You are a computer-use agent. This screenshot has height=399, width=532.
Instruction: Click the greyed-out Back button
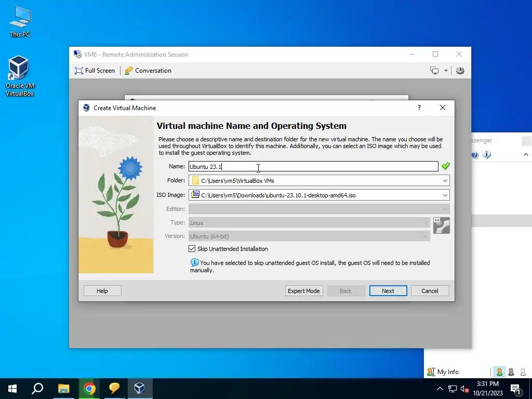click(x=345, y=291)
